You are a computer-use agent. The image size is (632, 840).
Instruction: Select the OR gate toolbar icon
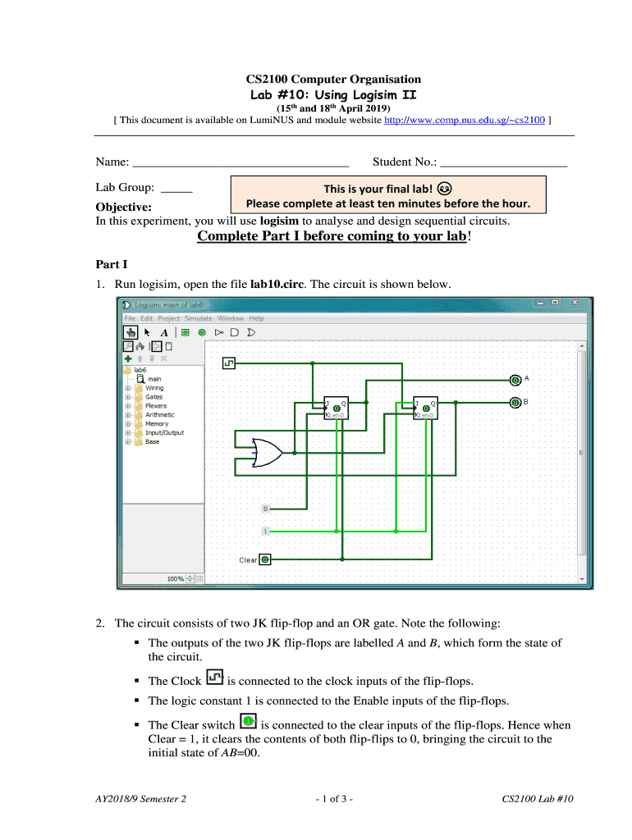click(x=251, y=332)
